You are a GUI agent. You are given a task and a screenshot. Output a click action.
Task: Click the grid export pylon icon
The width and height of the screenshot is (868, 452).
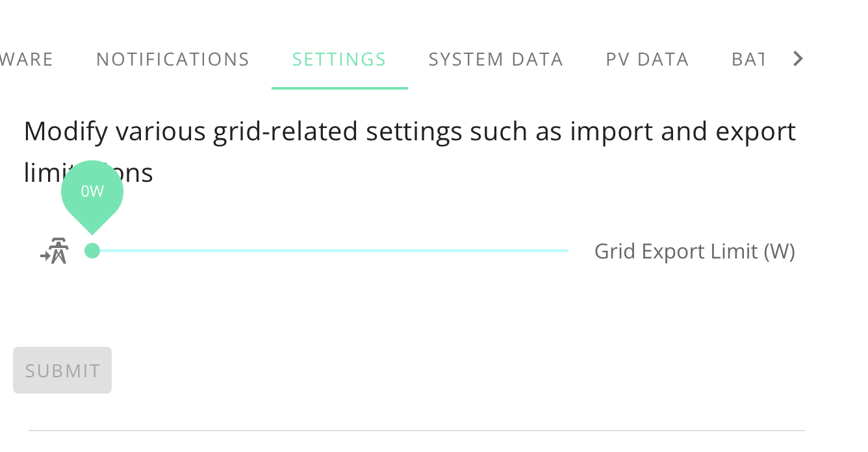[x=55, y=251]
